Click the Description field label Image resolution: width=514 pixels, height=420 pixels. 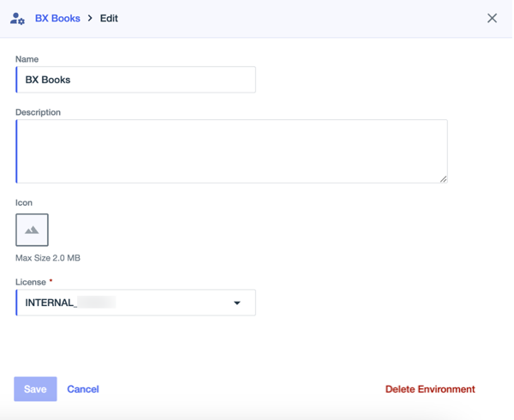(x=38, y=112)
